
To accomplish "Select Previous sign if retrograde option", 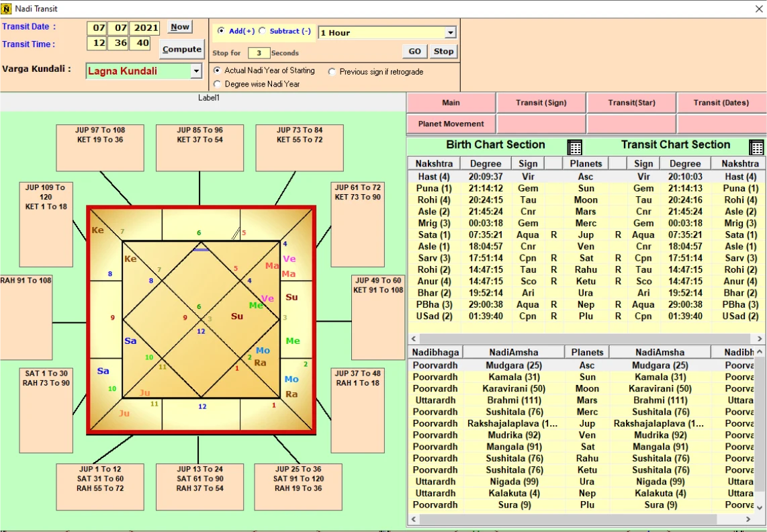I will (x=332, y=72).
